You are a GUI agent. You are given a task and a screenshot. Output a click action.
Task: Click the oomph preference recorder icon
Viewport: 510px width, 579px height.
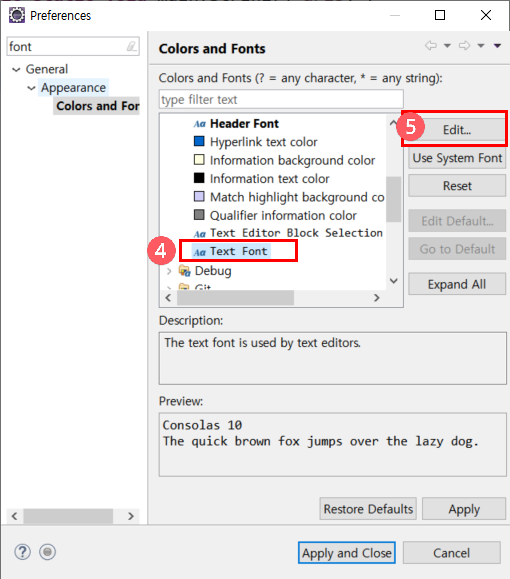(x=47, y=552)
